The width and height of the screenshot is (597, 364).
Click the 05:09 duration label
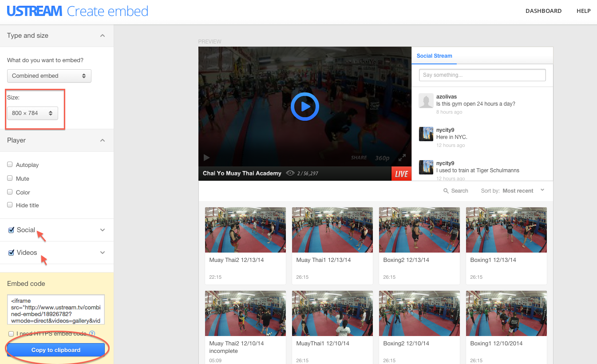coord(215,360)
